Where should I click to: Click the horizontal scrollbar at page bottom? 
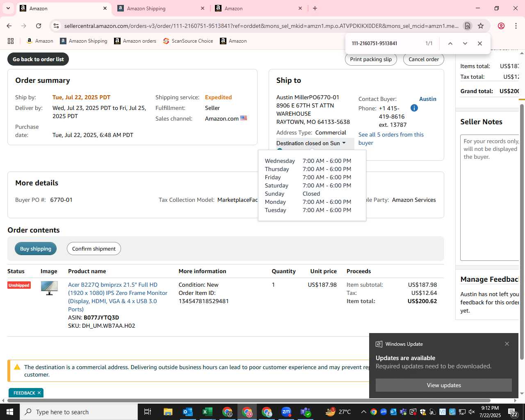point(249,400)
